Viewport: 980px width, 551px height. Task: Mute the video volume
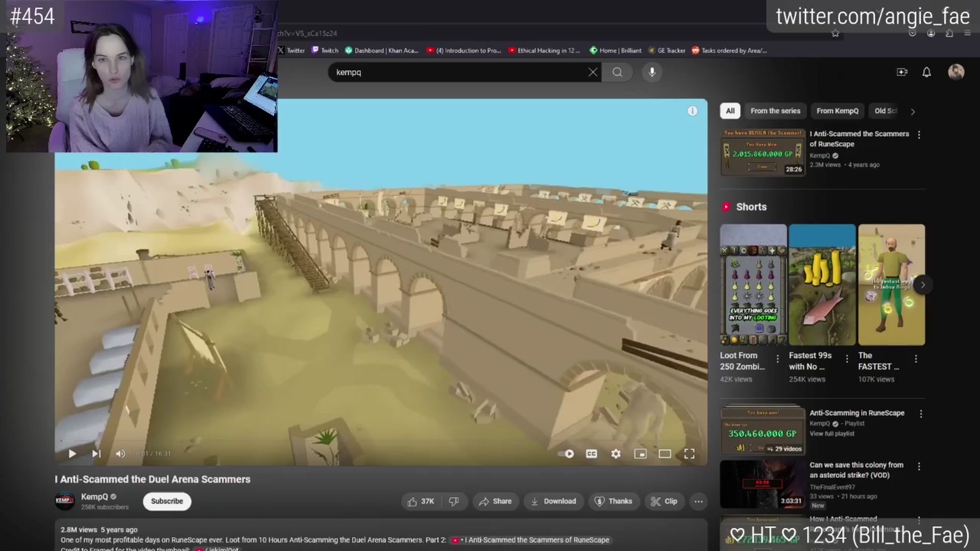coord(120,454)
